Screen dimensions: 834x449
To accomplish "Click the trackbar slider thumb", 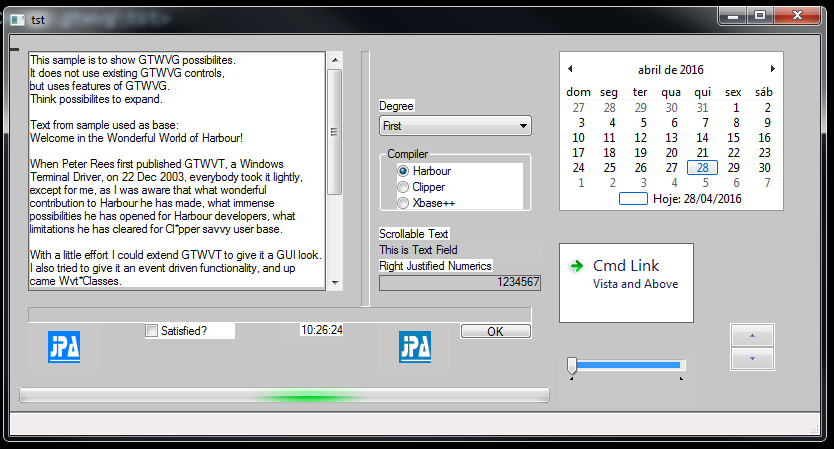I will 572,365.
